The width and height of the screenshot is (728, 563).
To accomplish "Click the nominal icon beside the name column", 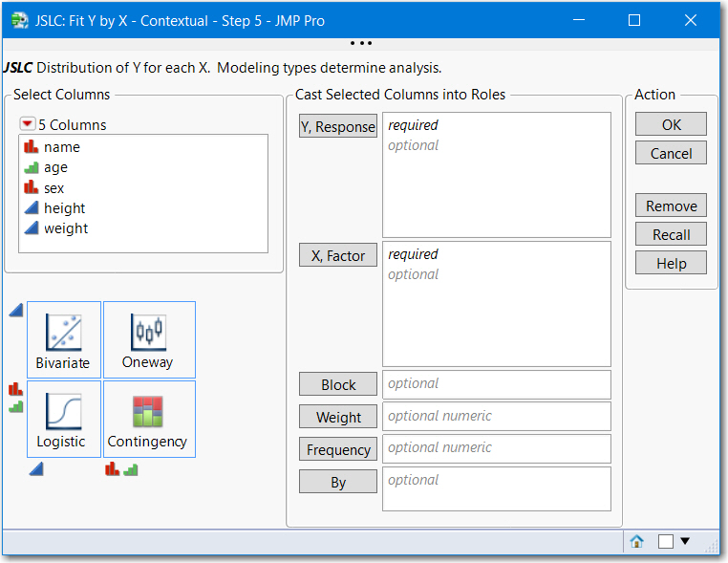I will pos(32,146).
